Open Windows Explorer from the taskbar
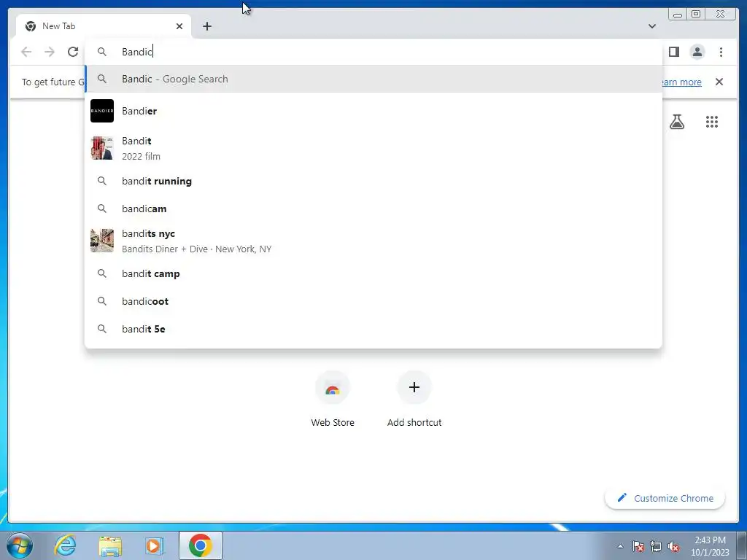Image resolution: width=747 pixels, height=560 pixels. (x=110, y=545)
